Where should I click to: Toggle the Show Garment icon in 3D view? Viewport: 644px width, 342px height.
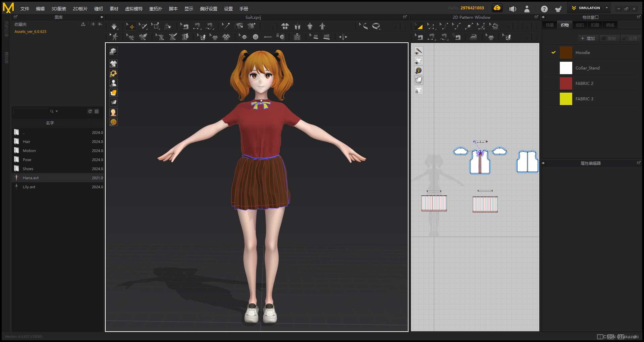point(113,64)
